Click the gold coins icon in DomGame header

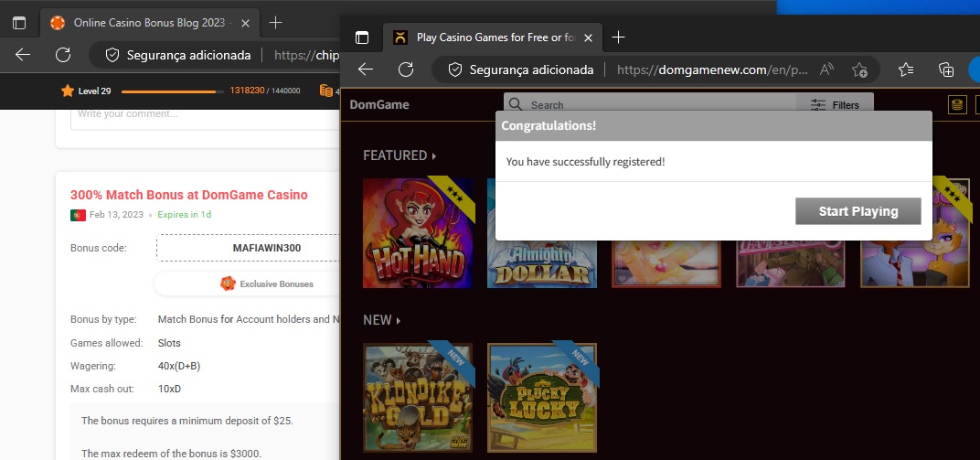click(x=957, y=105)
